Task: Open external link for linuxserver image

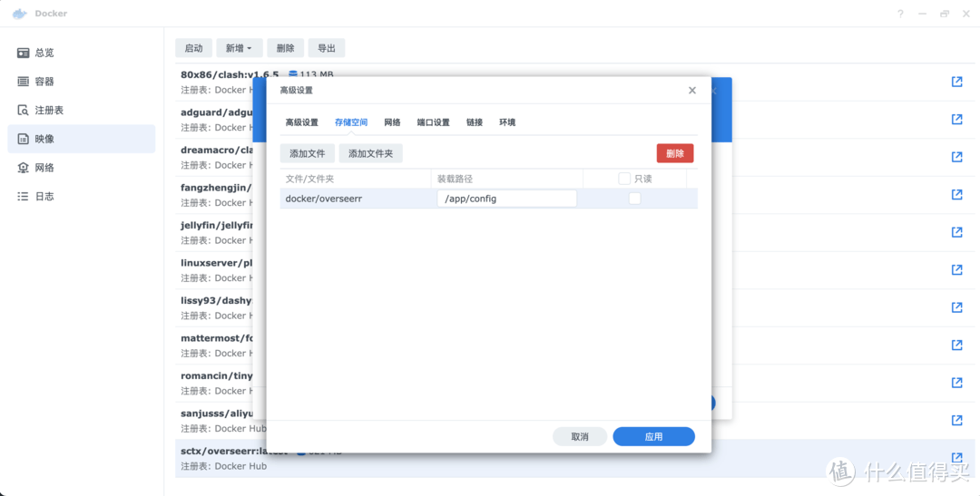Action: tap(957, 269)
